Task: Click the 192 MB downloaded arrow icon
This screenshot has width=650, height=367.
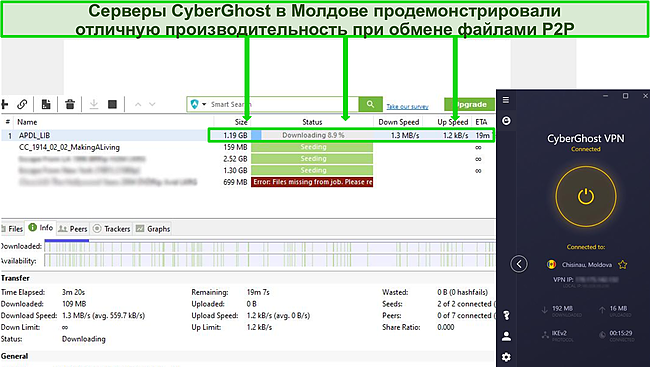Action: coord(545,310)
